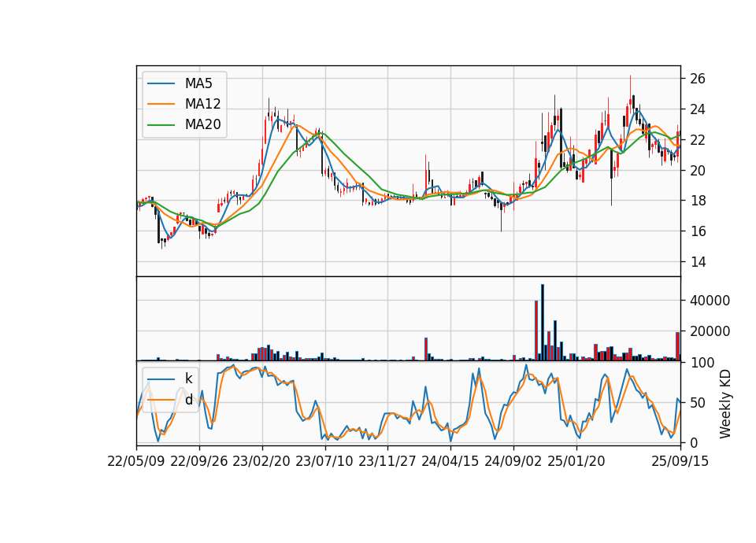Click the price axis value 24
Screen dimensions: 756x543
tap(697, 109)
